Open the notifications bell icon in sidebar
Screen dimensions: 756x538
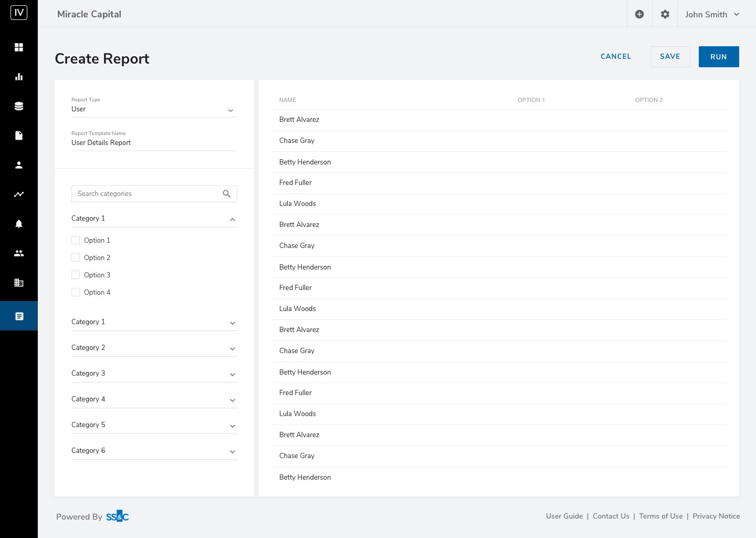tap(19, 224)
